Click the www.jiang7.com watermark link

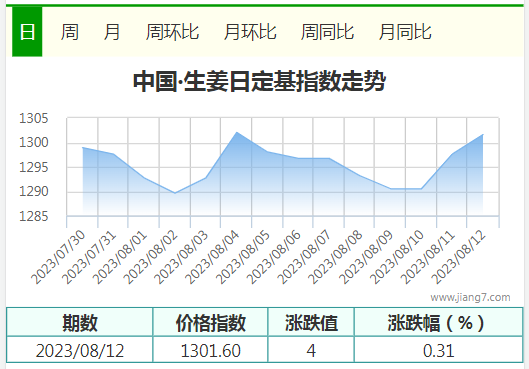coord(470,297)
